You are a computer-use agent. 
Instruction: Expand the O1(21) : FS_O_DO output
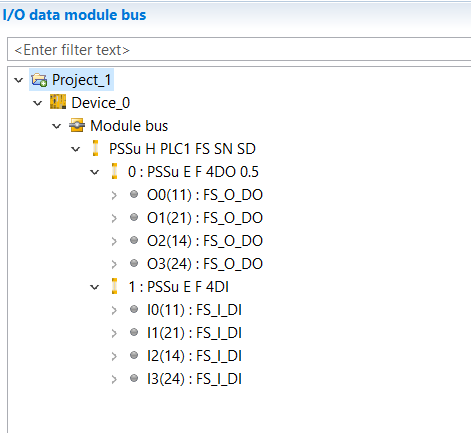click(x=114, y=218)
